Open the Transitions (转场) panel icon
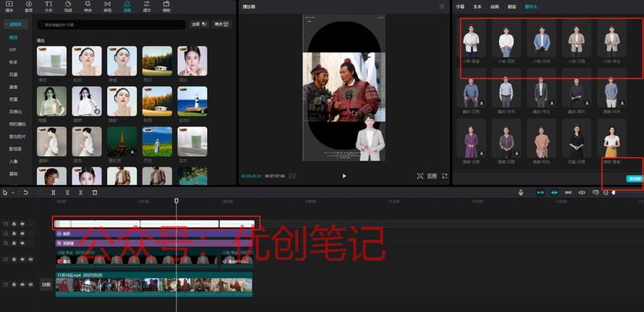644x312 pixels. pos(108,6)
